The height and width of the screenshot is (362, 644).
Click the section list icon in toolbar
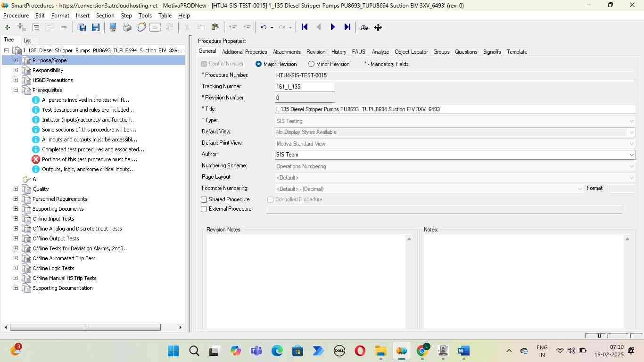[x=36, y=27]
